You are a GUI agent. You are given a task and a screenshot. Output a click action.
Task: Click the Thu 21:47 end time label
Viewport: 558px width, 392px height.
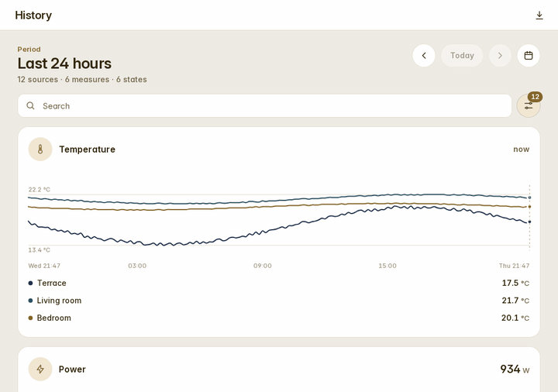[515, 266]
